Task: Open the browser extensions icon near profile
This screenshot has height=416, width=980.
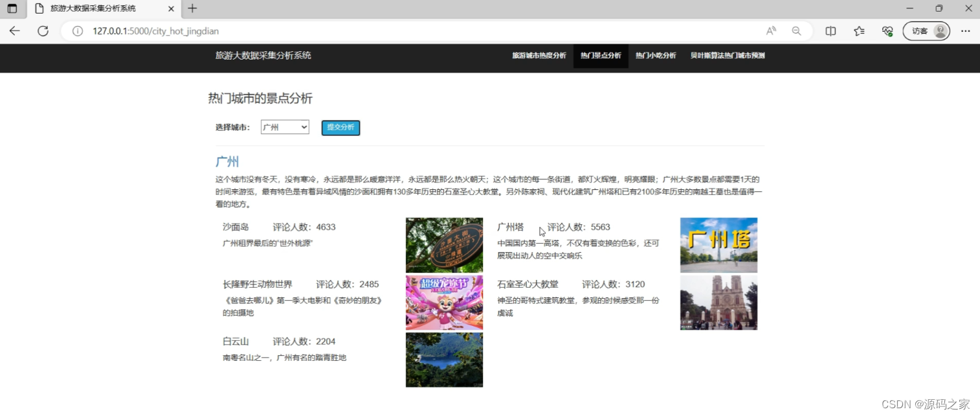Action: (x=887, y=30)
